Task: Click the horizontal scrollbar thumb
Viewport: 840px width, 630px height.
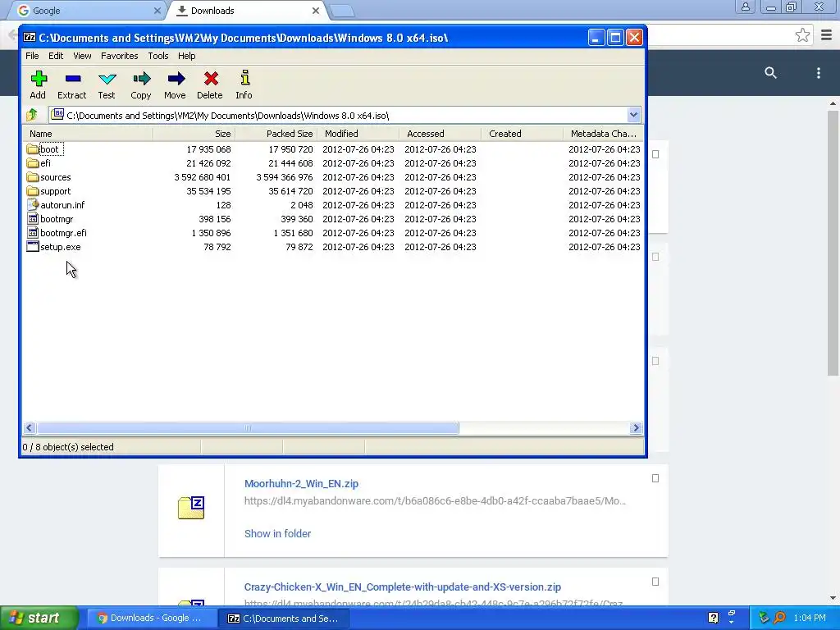Action: tap(248, 427)
